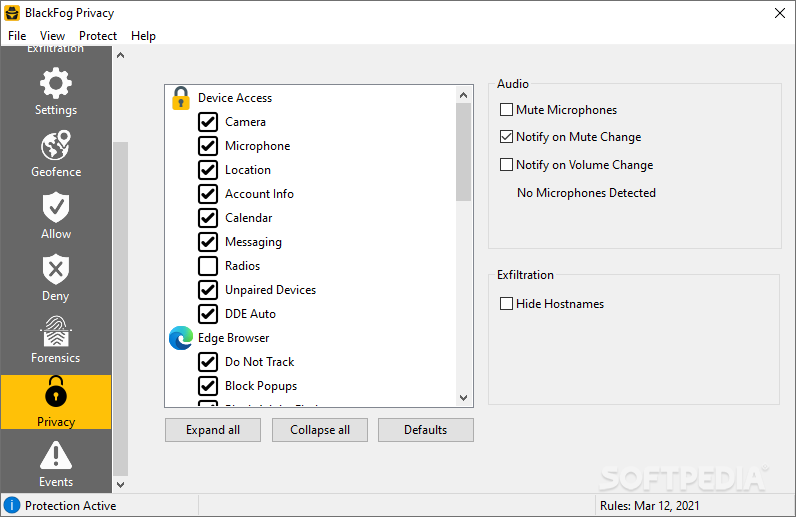Open the Protect menu

tap(98, 36)
